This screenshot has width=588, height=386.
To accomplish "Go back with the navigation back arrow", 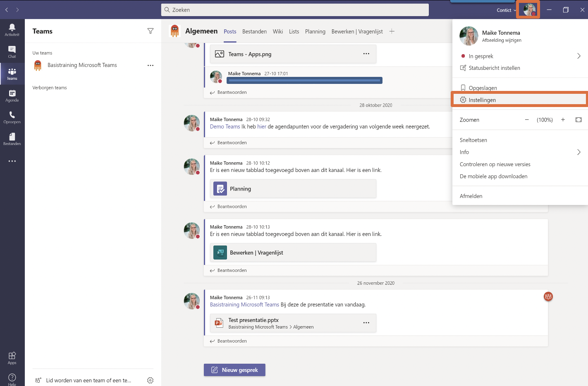I will point(7,10).
